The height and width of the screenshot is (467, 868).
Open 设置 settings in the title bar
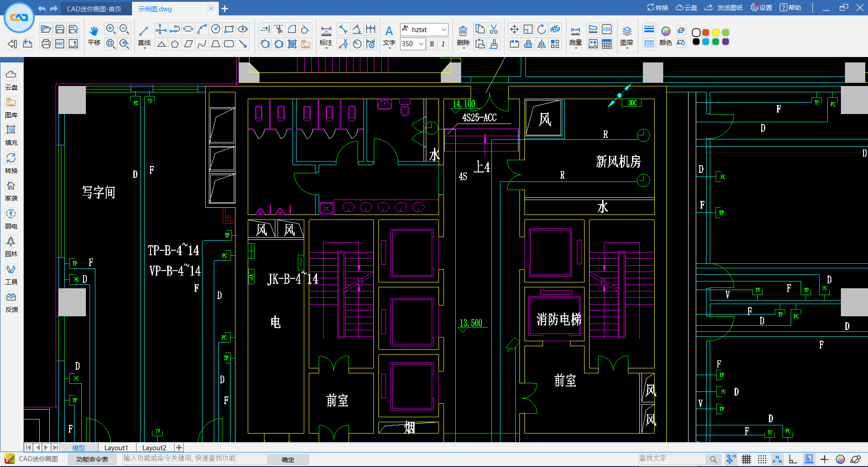pos(762,8)
